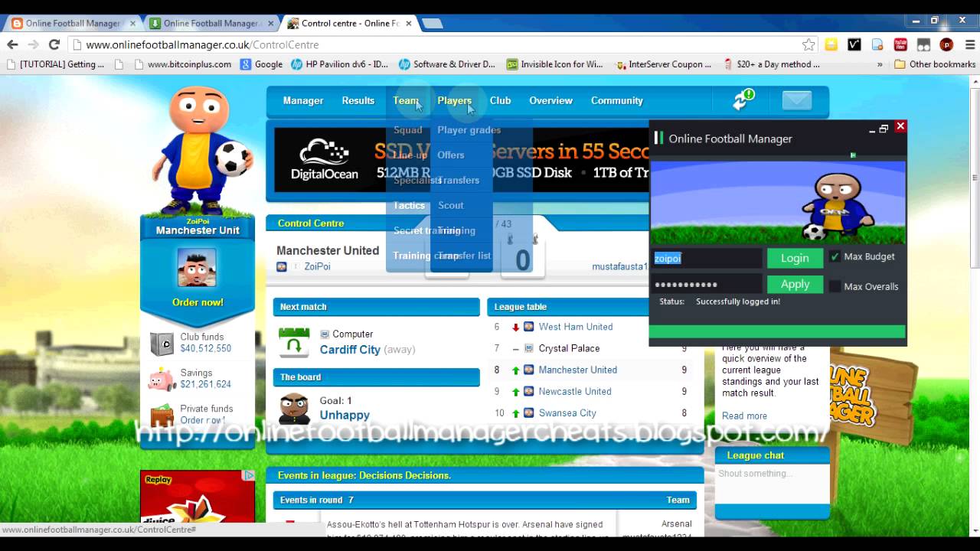Image resolution: width=980 pixels, height=551 pixels.
Task: Select Scout in the Players menu
Action: [x=451, y=205]
